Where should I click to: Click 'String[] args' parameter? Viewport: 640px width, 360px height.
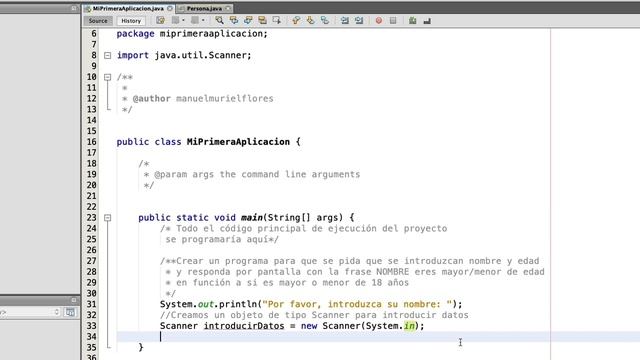click(303, 218)
